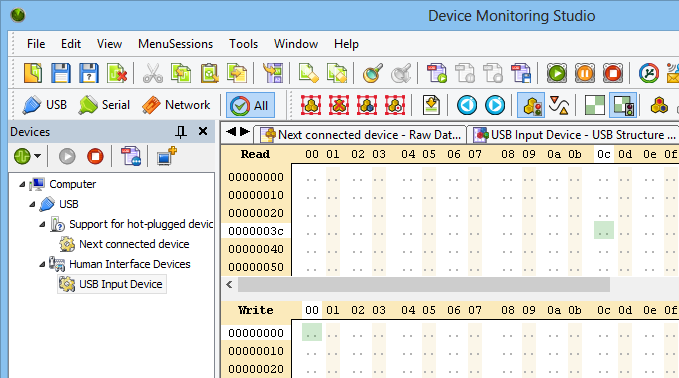
Task: Click red-framed honeycomb with X icon
Action: tap(339, 105)
